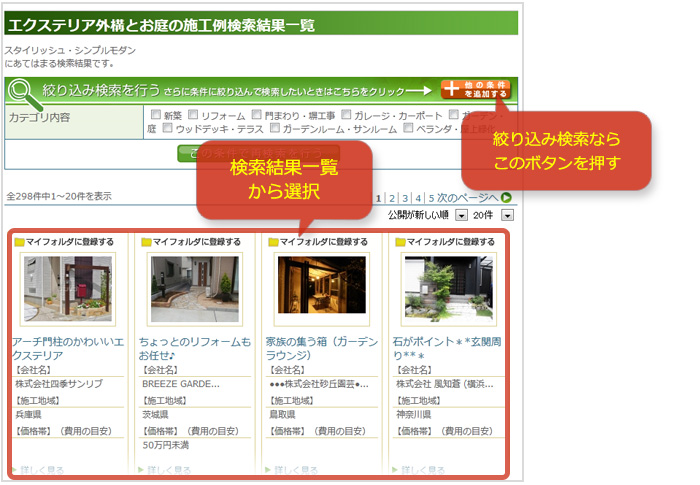Screen dimensions: 700x485
Task: Click region text 茨城県
Action: (x=155, y=414)
